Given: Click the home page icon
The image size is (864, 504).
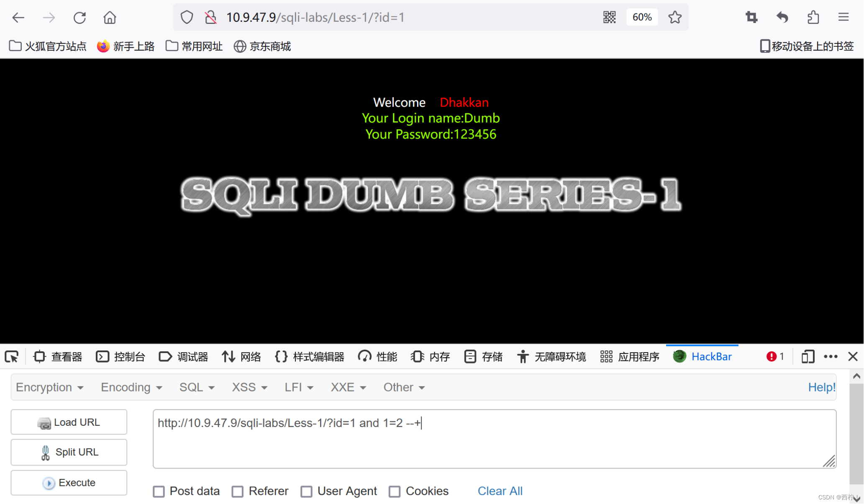Looking at the screenshot, I should (110, 18).
